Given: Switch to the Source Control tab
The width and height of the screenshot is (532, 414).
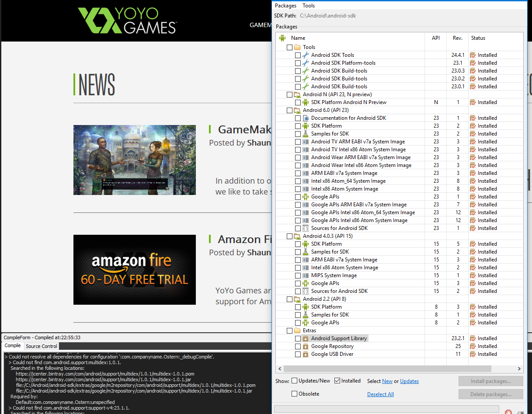Looking at the screenshot, I should 42,346.
